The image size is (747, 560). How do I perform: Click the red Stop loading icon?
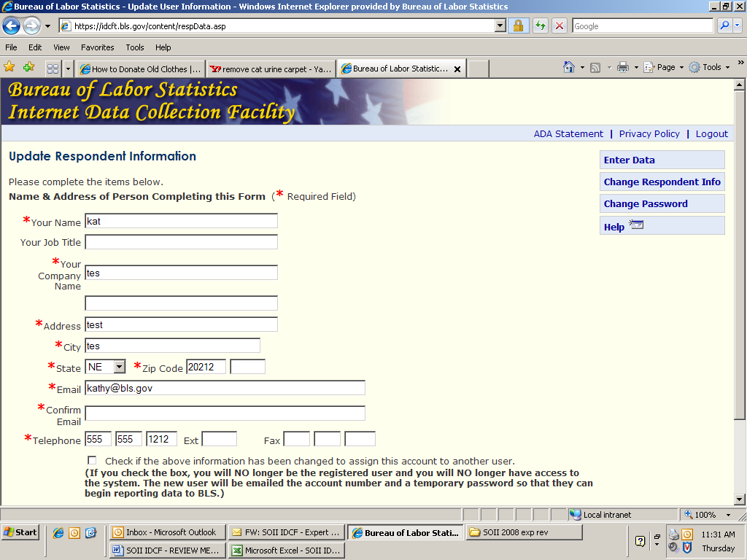(x=560, y=26)
